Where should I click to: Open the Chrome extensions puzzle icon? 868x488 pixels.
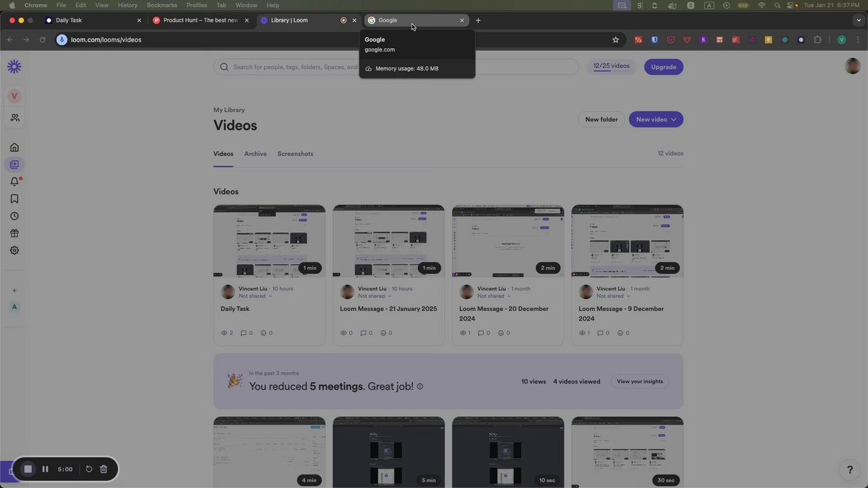(x=817, y=40)
